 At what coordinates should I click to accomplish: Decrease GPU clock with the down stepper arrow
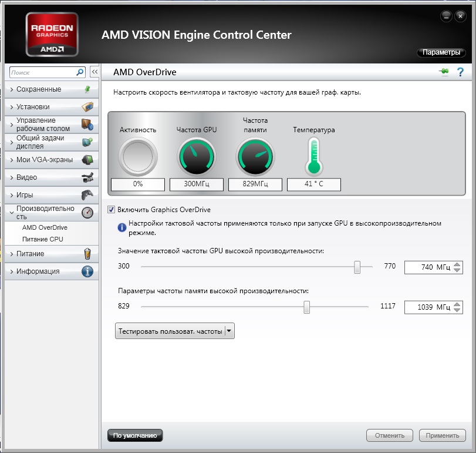457,270
